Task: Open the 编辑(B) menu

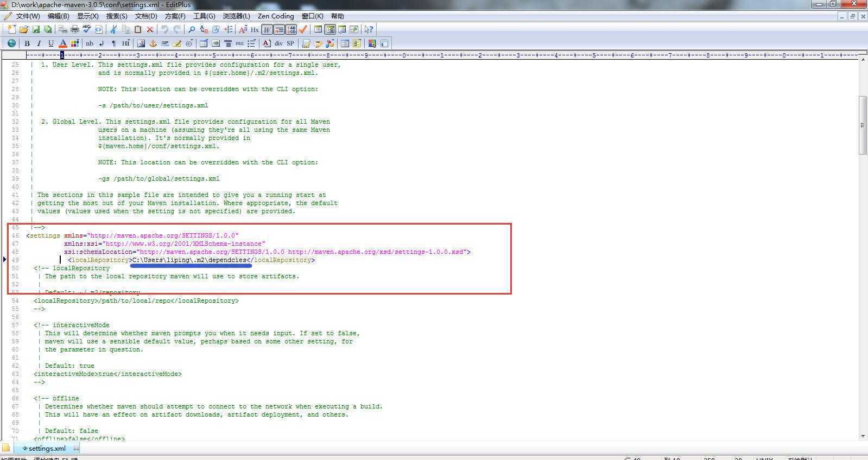Action: coord(58,16)
